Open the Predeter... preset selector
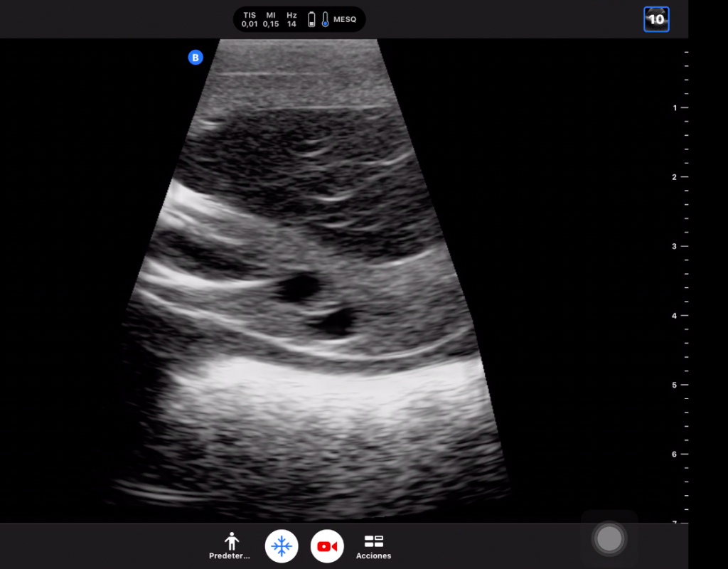Viewport: 728px width, 569px height. (230, 547)
